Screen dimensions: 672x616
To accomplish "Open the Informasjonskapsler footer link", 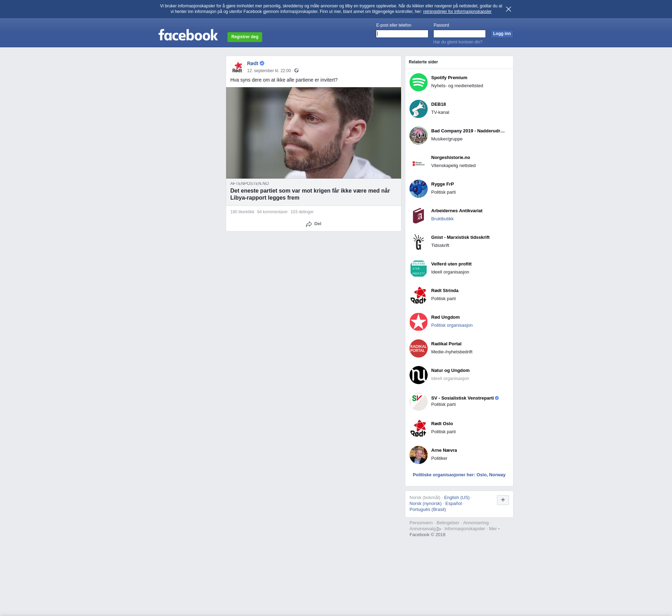I will (x=465, y=529).
